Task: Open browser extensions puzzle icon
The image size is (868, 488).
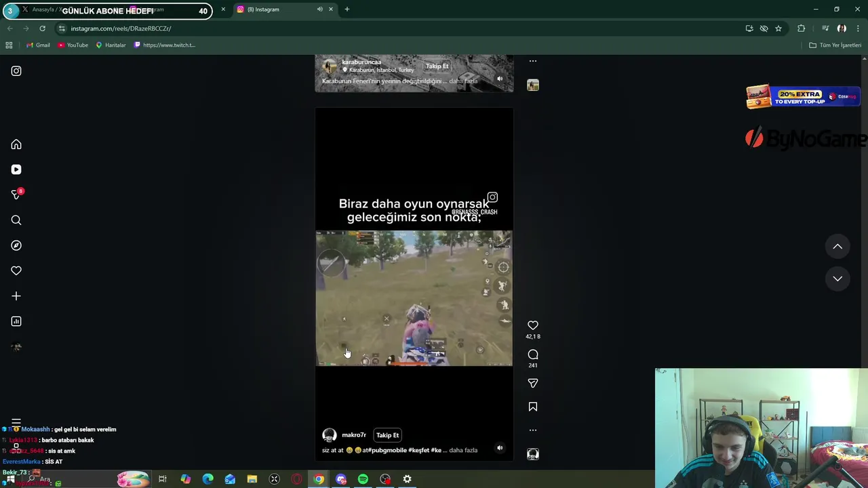Action: point(802,28)
